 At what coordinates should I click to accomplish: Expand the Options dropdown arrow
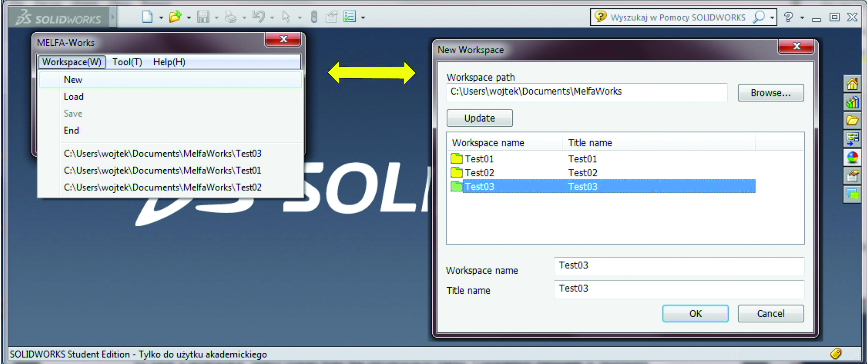pos(363,18)
